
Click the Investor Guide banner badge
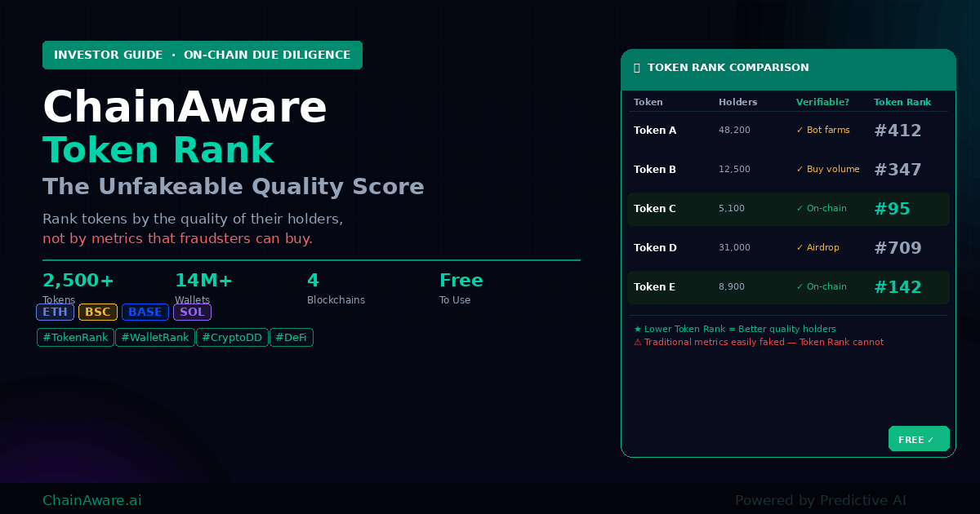coord(202,55)
